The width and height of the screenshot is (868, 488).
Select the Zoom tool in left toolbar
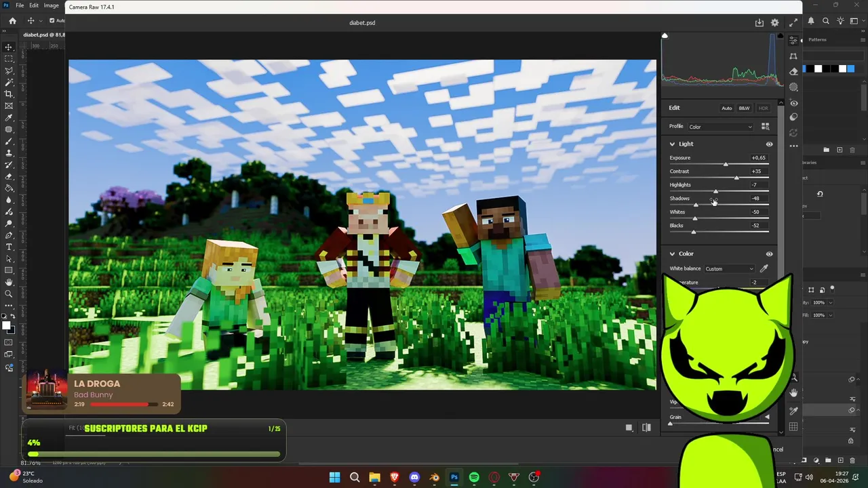point(9,294)
